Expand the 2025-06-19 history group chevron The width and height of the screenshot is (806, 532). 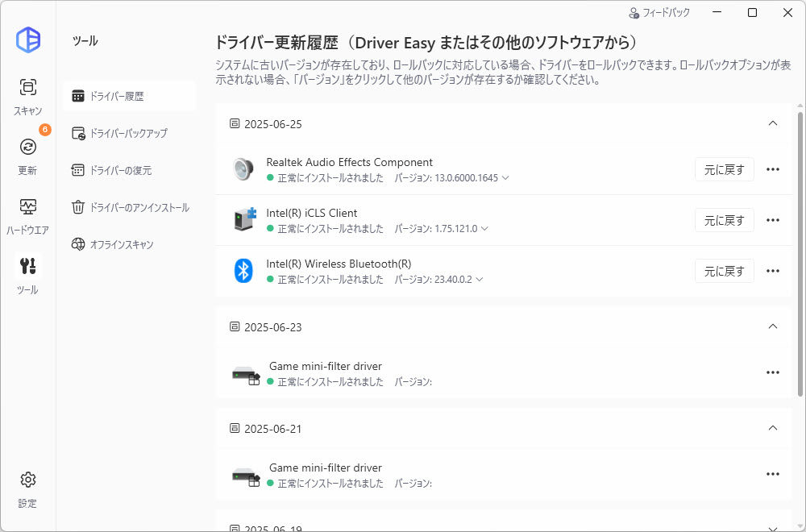(773, 528)
